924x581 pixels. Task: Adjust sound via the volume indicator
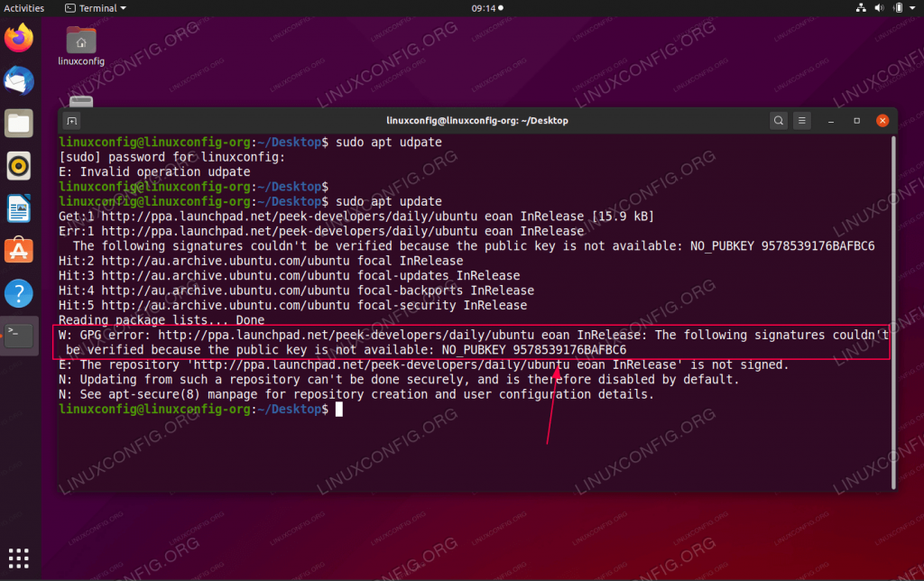(878, 7)
